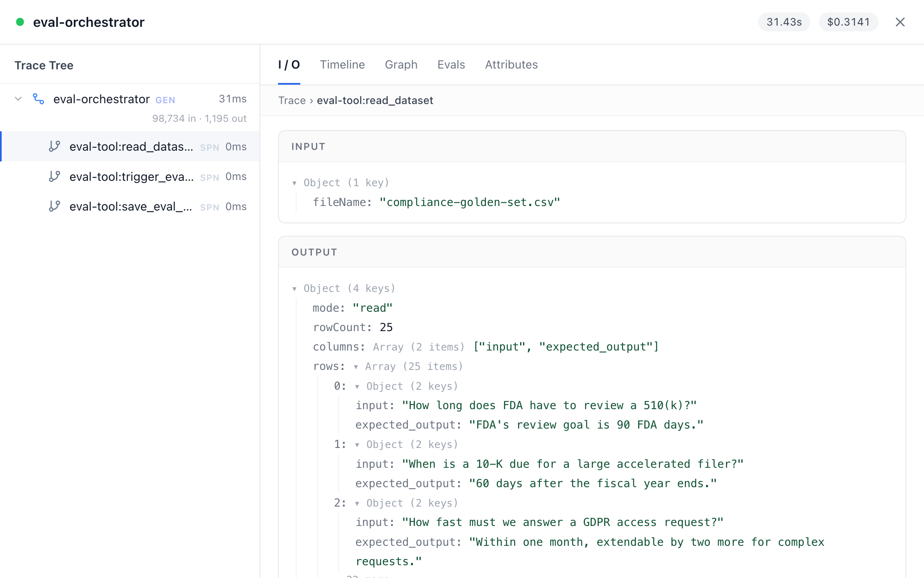This screenshot has height=578, width=924.
Task: Click the 31ms duration on eval-orchestrator row
Action: (233, 99)
